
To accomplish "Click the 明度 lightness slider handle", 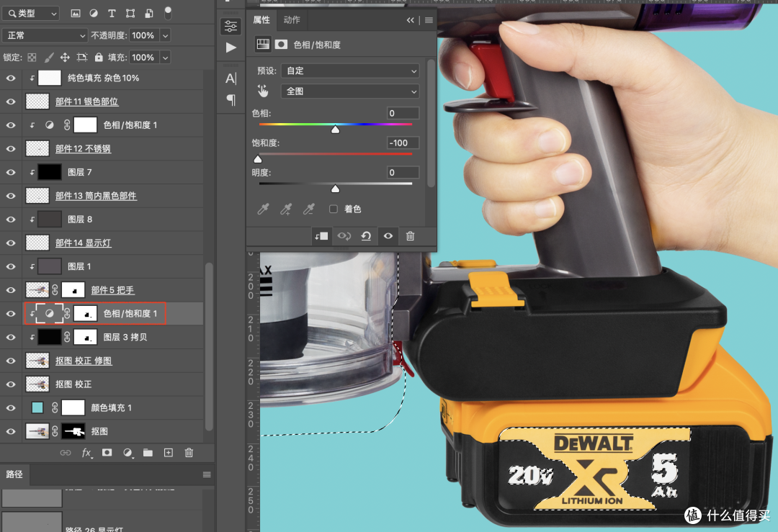I will click(x=336, y=189).
